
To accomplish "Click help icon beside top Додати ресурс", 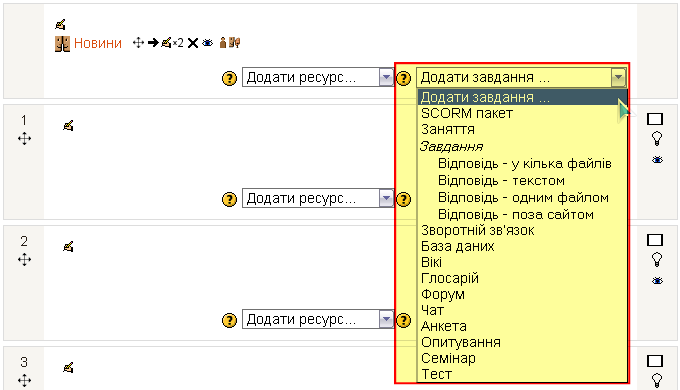I will [x=229, y=79].
